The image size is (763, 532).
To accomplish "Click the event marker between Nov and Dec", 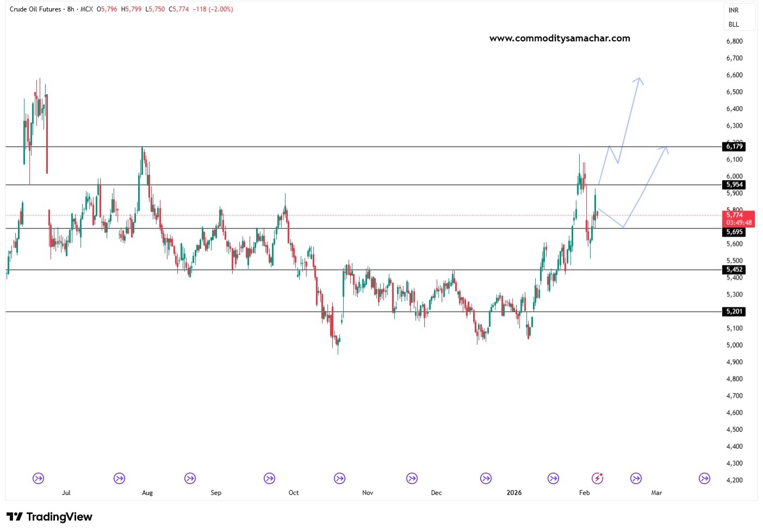I will click(412, 479).
